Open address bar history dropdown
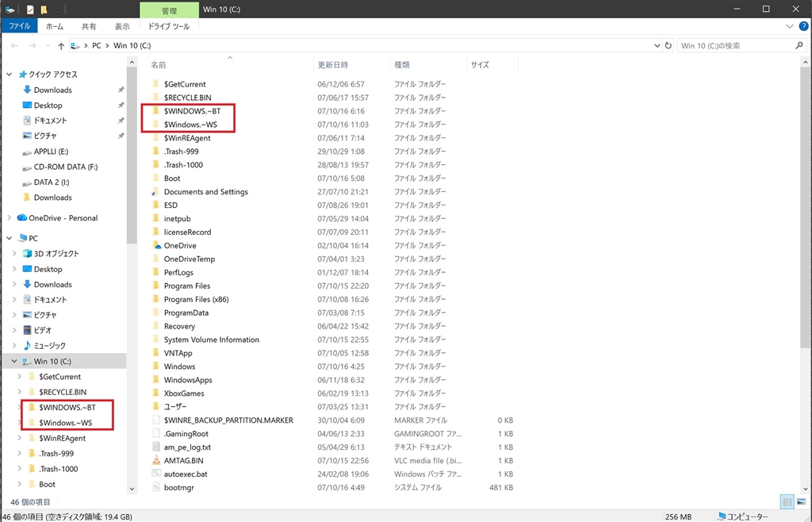 [x=657, y=45]
